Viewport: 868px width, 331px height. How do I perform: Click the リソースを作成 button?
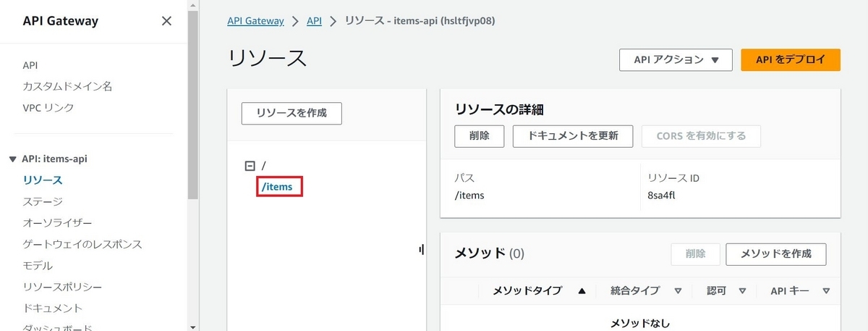tap(292, 113)
